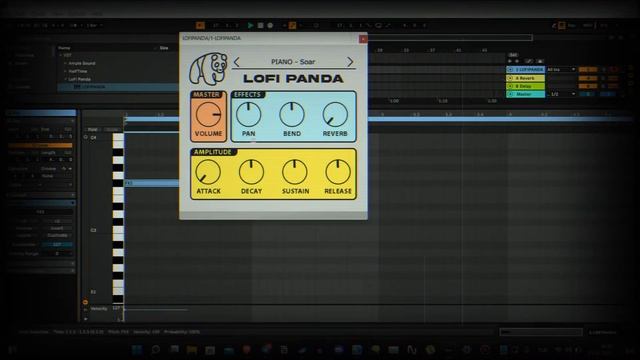
Task: Toggle the LOFIPANDA track activator circle
Action: [510, 70]
